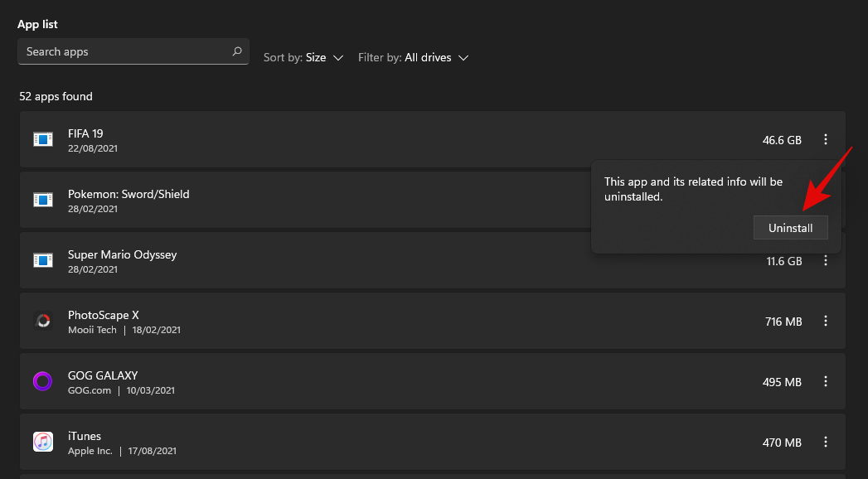Select the GOG GALAXY app name
868x479 pixels.
coord(103,375)
